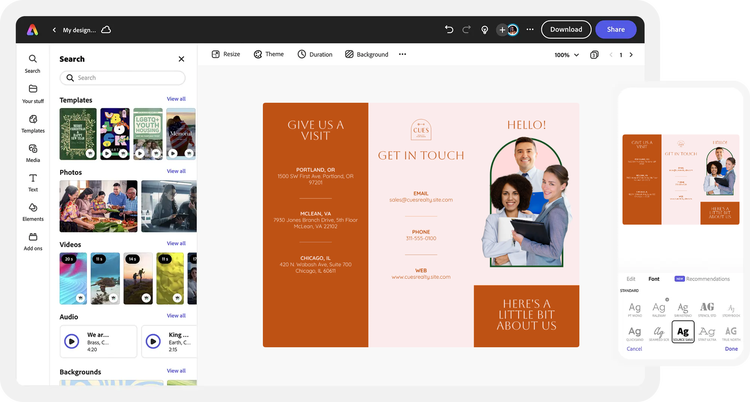The height and width of the screenshot is (402, 750).
Task: Switch to the Edit tab on mobile panel
Action: pyautogui.click(x=631, y=279)
